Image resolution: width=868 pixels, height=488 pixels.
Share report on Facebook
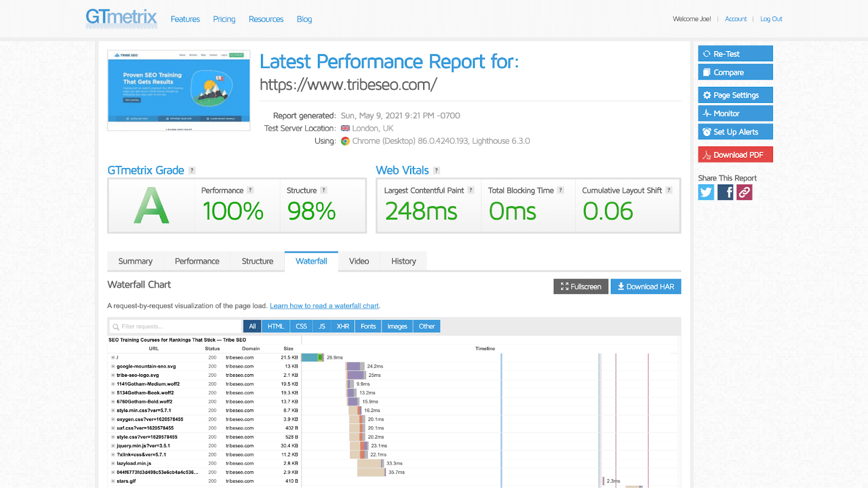[x=725, y=192]
